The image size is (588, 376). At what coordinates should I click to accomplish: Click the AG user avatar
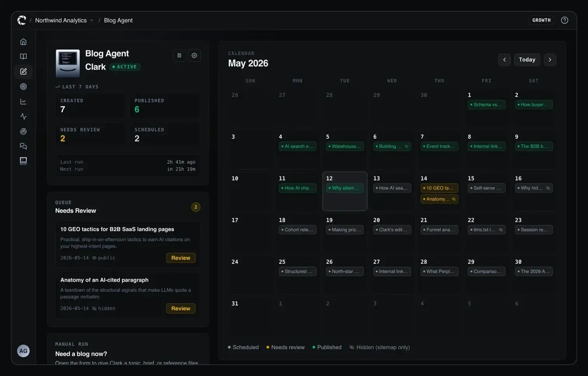point(23,351)
